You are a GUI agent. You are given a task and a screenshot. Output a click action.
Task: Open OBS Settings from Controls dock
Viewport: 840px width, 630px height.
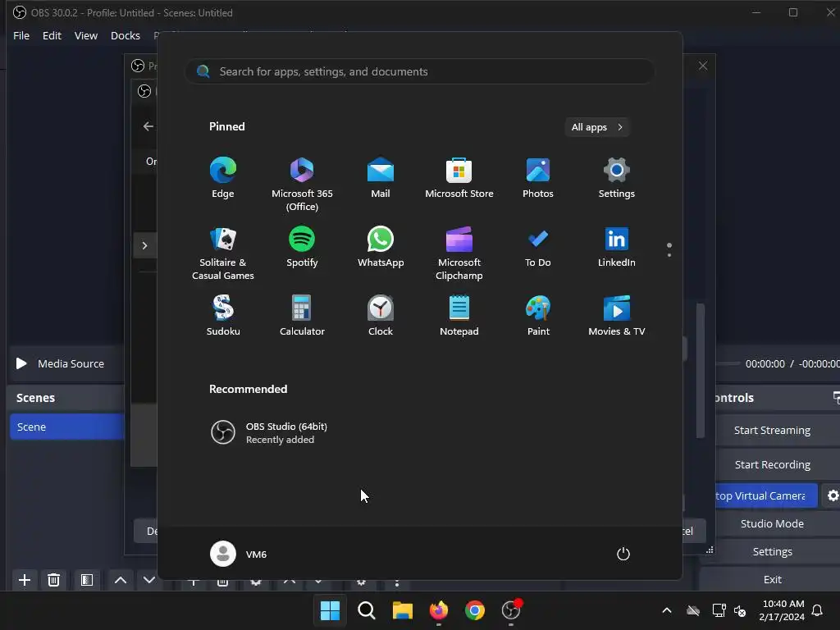[x=772, y=551]
